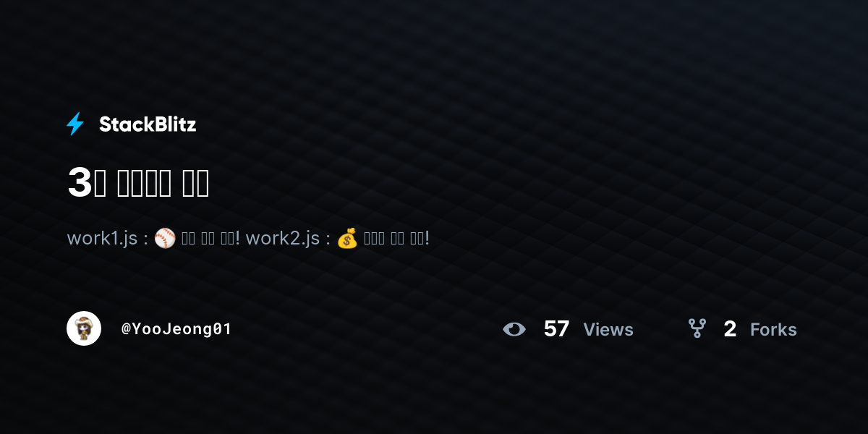The height and width of the screenshot is (434, 868).
Task: Click the StackBlitz lightning bolt logo
Action: pyautogui.click(x=75, y=124)
